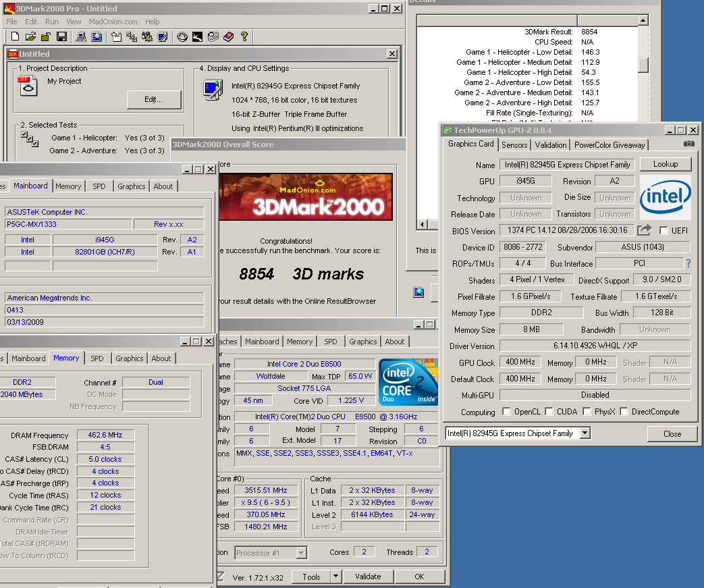This screenshot has width=704, height=588.
Task: Open the File menu in 3DMark2000
Action: click(x=11, y=22)
